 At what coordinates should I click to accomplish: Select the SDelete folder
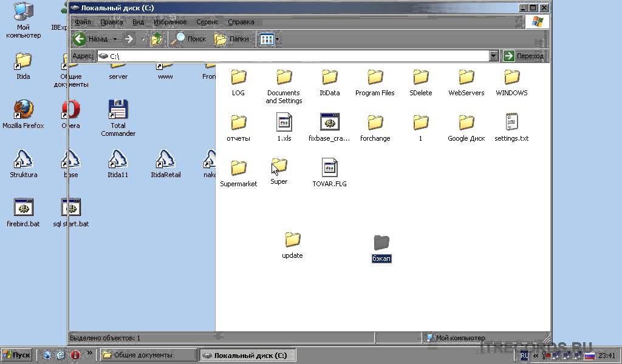pyautogui.click(x=420, y=83)
